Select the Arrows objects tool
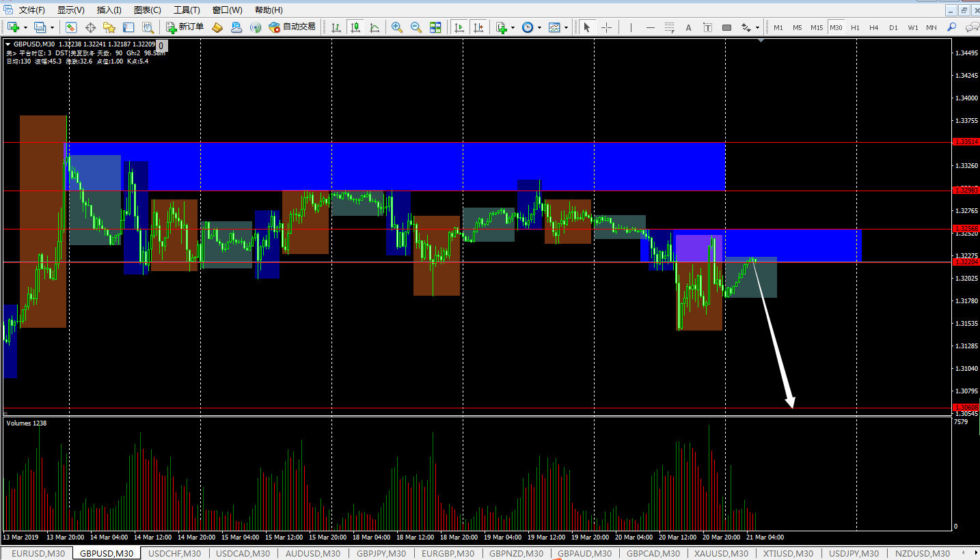This screenshot has height=560, width=980. click(746, 27)
